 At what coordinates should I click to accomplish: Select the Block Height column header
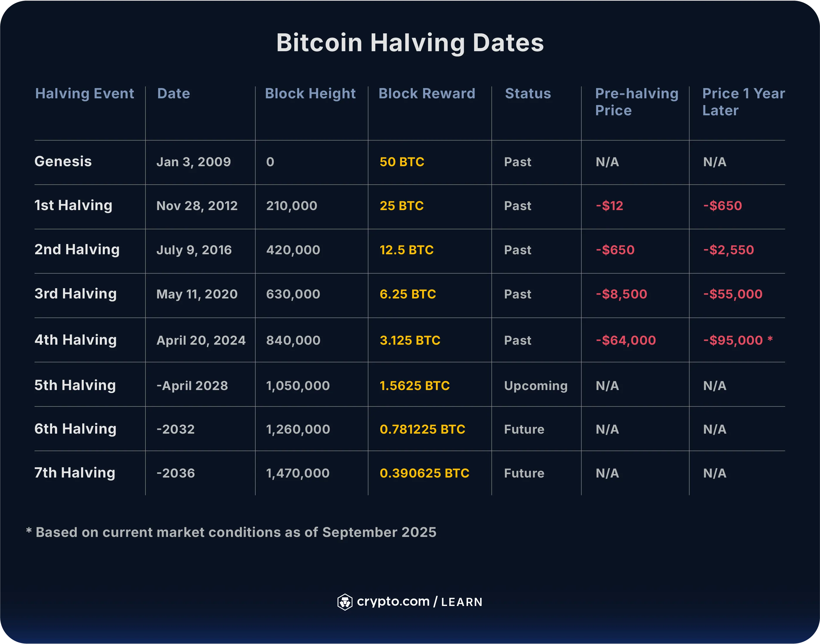point(310,94)
